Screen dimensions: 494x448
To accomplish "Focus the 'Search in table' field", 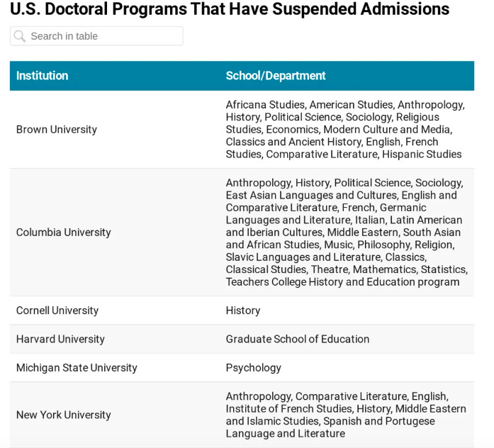I will point(103,36).
